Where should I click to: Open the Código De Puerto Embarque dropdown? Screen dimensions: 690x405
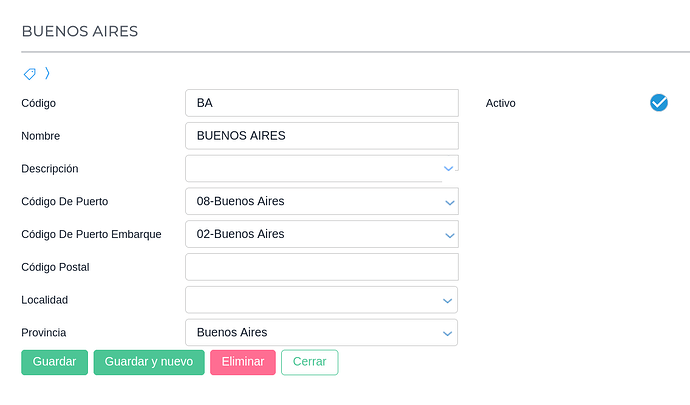pyautogui.click(x=448, y=235)
